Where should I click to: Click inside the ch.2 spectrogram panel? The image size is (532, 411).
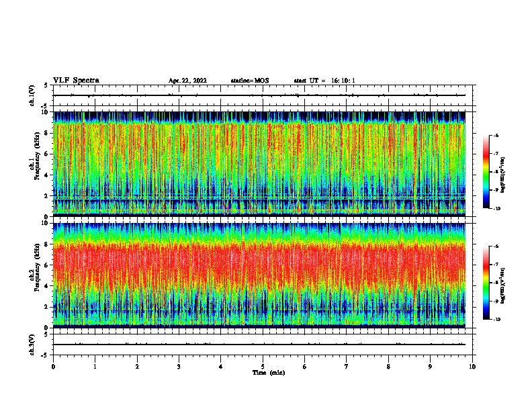[259, 275]
